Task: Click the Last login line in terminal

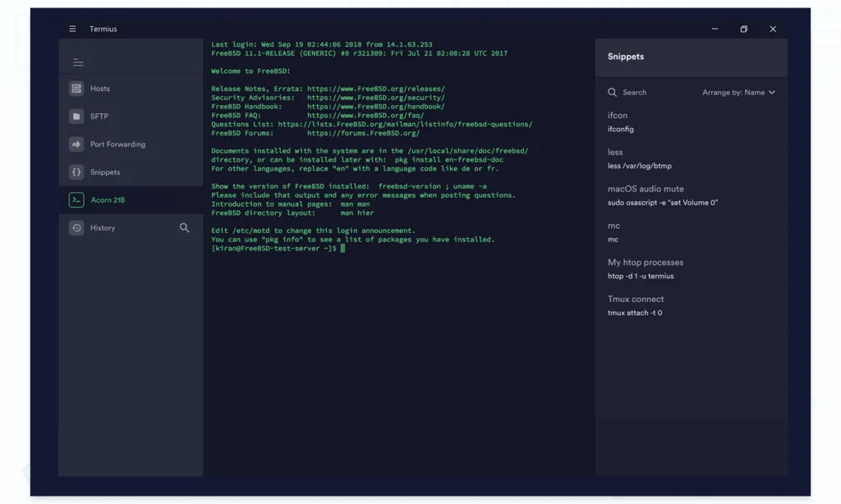Action: [x=322, y=44]
